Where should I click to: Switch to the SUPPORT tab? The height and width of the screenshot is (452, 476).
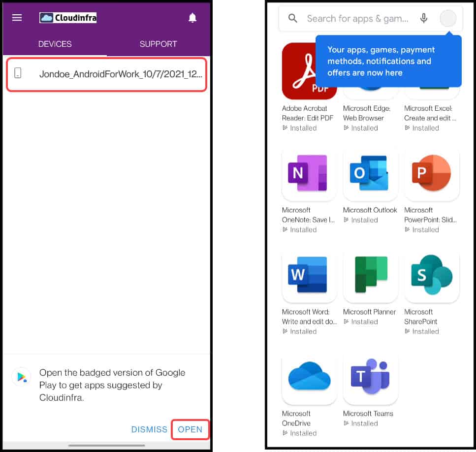pos(158,44)
